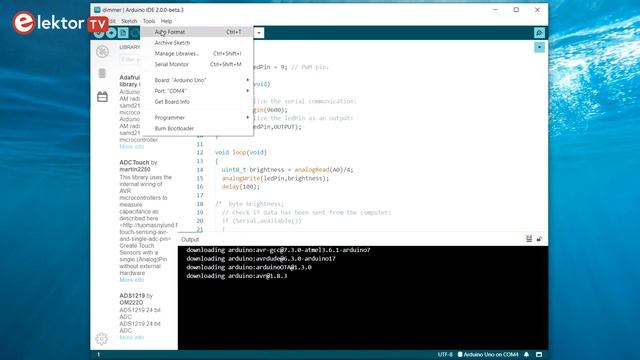
Task: Choose Burn Bootloader menu entry
Action: (198, 128)
